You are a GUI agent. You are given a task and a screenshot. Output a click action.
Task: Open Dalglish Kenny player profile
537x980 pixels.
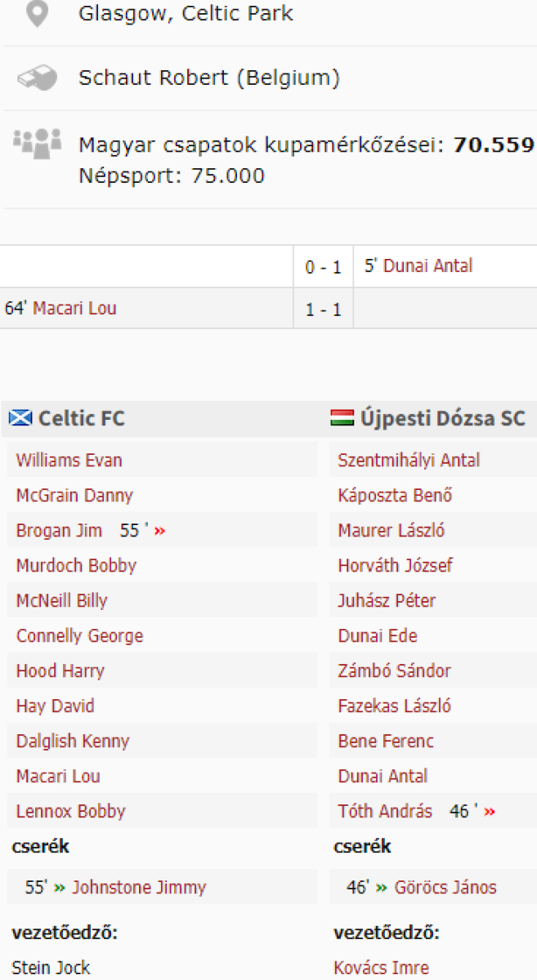[x=73, y=741]
